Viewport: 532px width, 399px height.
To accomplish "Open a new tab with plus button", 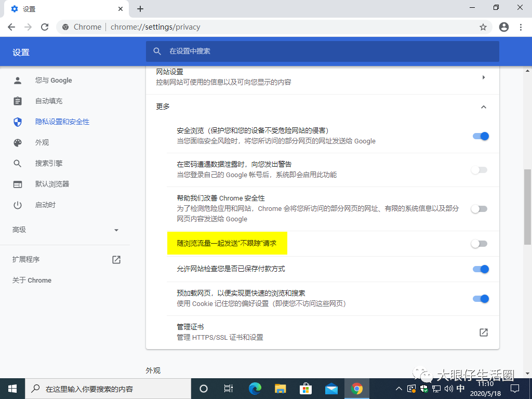I will coord(140,9).
